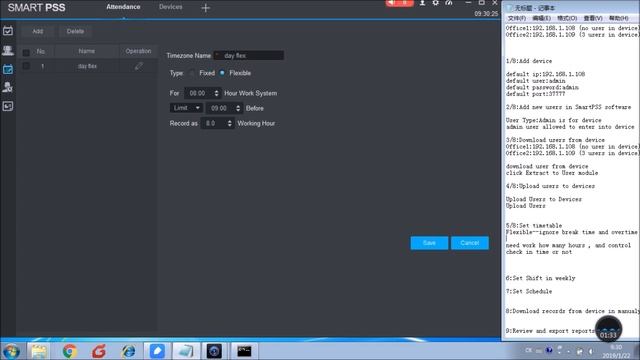Open the Notepad Edit (编辑) menu
640x360 pixels.
pos(541,18)
